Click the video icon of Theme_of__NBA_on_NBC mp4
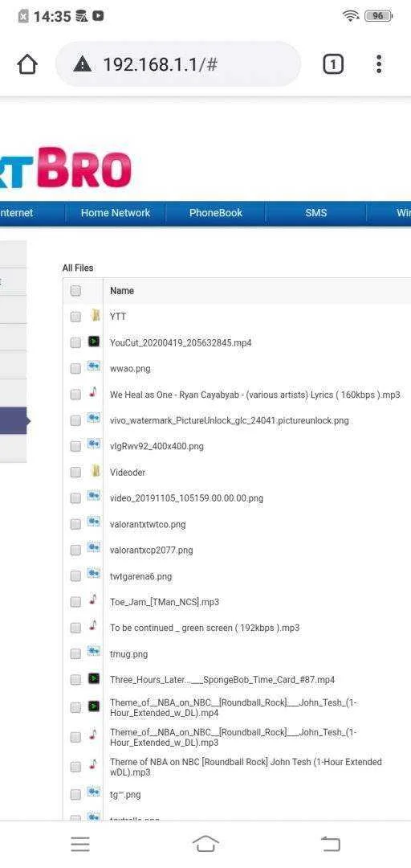The height and width of the screenshot is (868, 411). coord(94,706)
